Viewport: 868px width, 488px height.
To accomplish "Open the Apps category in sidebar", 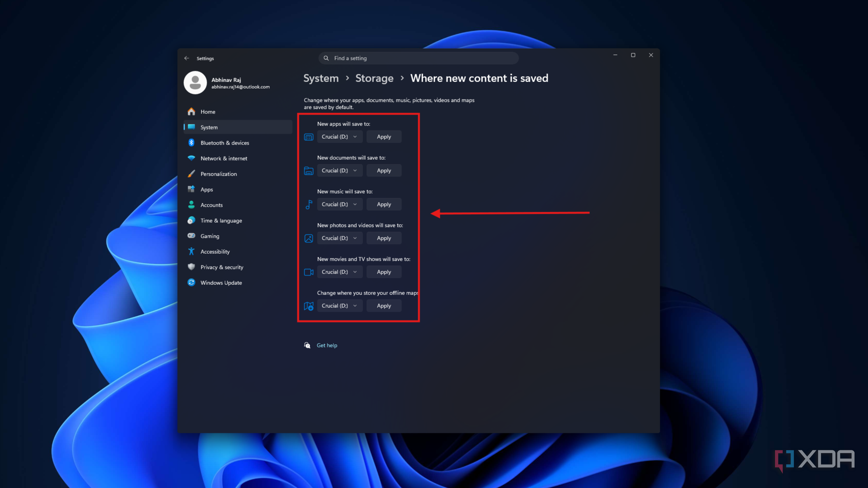I will (x=238, y=190).
